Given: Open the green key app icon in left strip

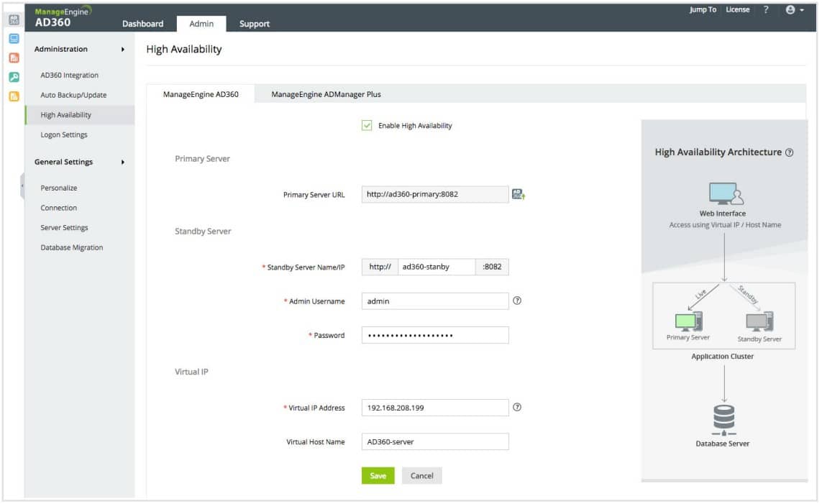Looking at the screenshot, I should pyautogui.click(x=14, y=78).
